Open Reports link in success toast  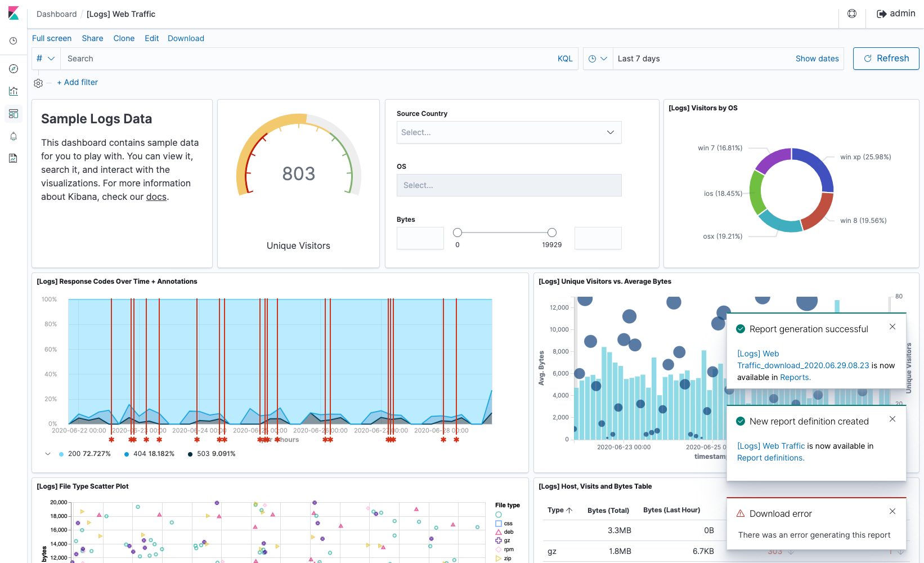(794, 377)
